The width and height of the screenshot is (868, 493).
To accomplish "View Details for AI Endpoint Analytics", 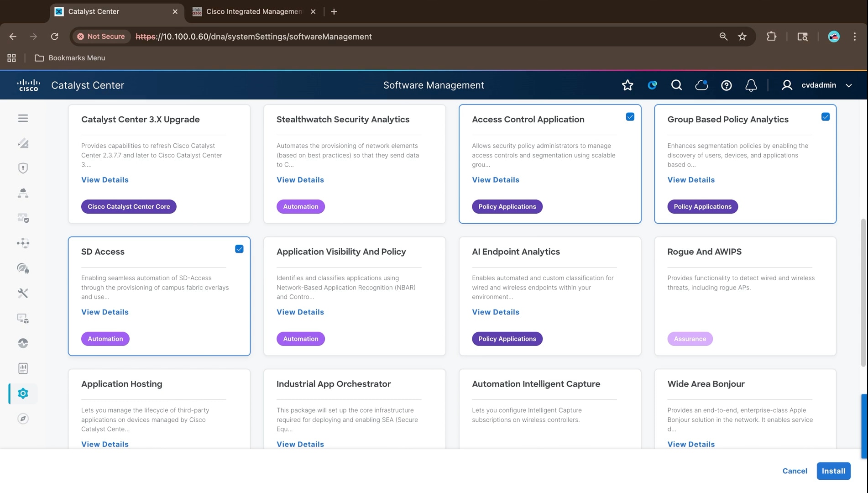I will click(495, 312).
